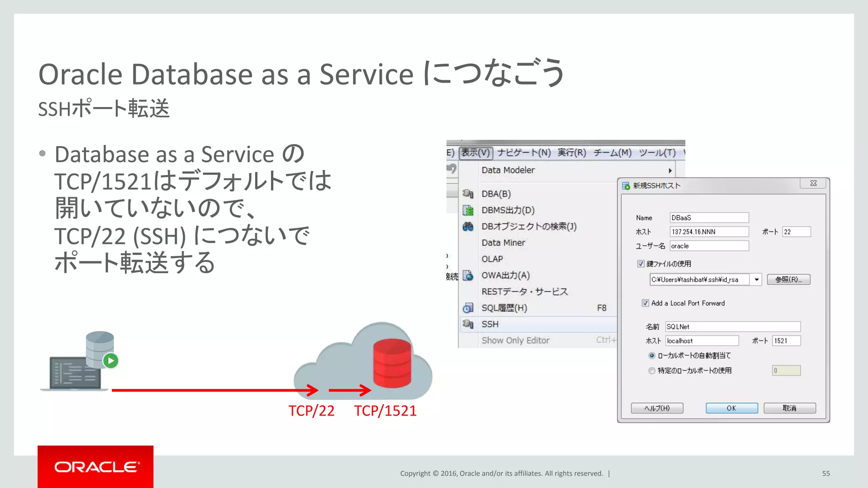Open the チーム(M) menu
Screen dimensions: 868x488
(612, 152)
